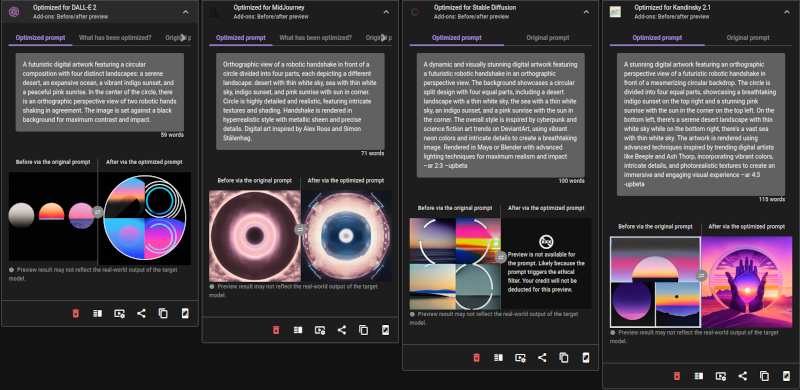
Task: Switch to Kandinsky 2.1 Original prompt tab
Action: pyautogui.click(x=748, y=38)
